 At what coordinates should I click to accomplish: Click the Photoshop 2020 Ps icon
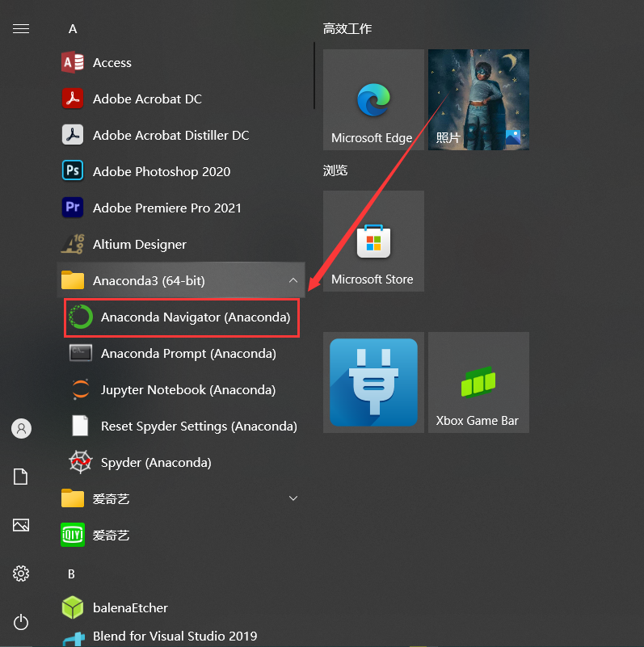[73, 170]
